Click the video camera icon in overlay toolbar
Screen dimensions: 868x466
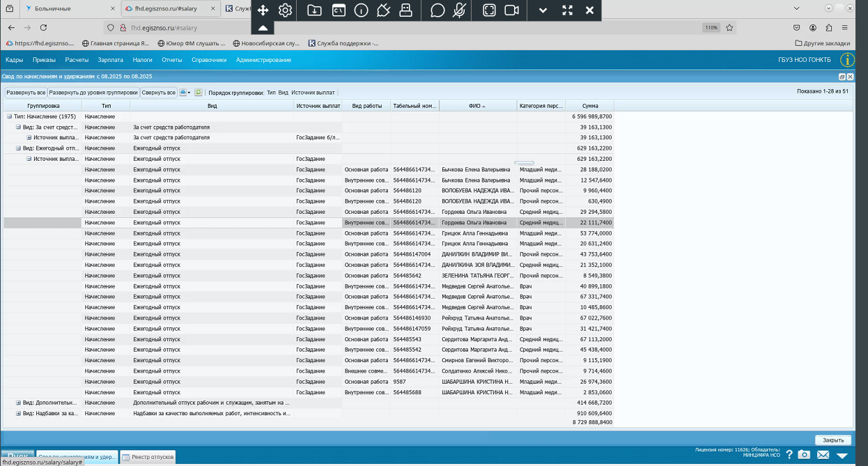pyautogui.click(x=512, y=10)
